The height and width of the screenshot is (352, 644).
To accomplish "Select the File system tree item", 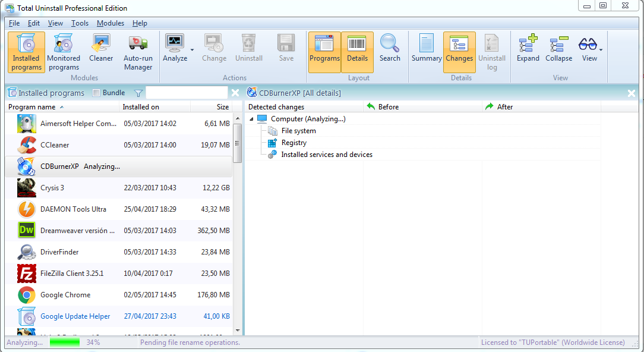I will pyautogui.click(x=299, y=131).
